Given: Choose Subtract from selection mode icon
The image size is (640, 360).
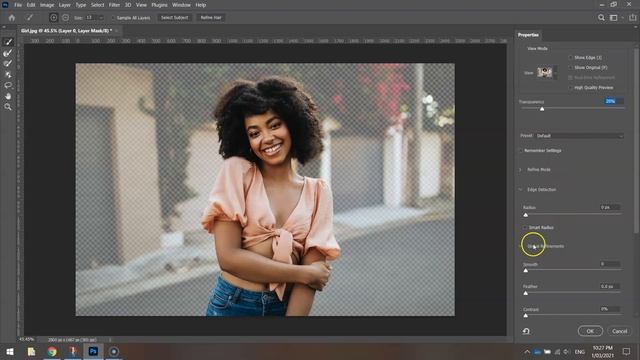Looking at the screenshot, I should point(65,18).
